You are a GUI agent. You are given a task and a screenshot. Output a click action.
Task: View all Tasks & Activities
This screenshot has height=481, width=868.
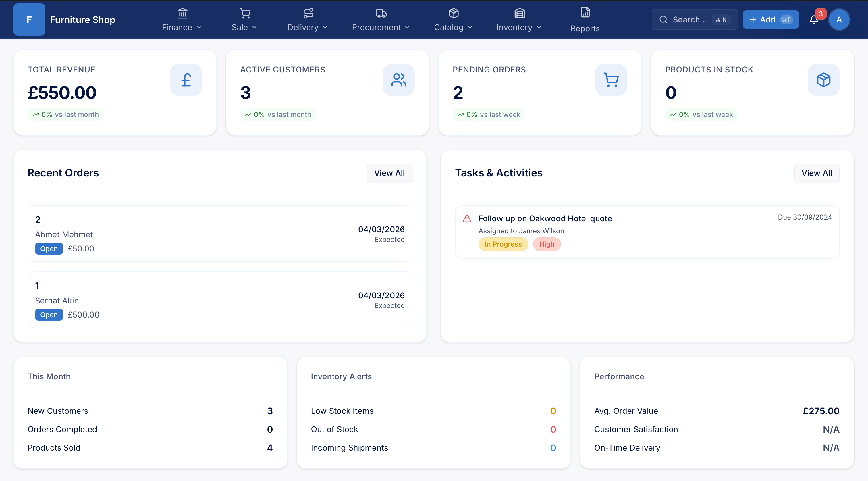click(x=817, y=173)
